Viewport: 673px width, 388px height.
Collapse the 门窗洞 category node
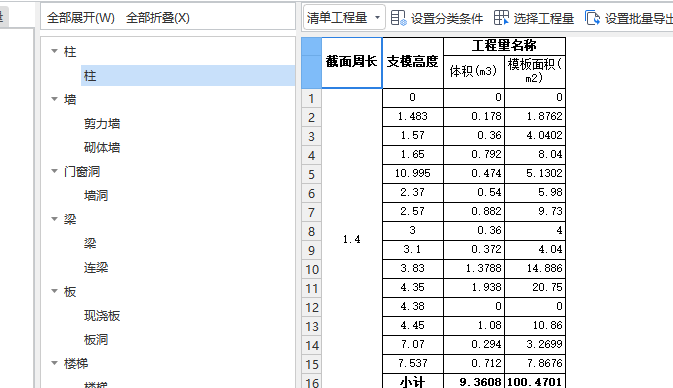[55, 172]
